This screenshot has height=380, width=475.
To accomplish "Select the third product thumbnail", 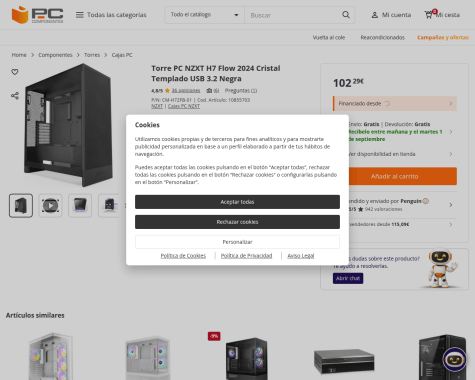I will point(80,205).
